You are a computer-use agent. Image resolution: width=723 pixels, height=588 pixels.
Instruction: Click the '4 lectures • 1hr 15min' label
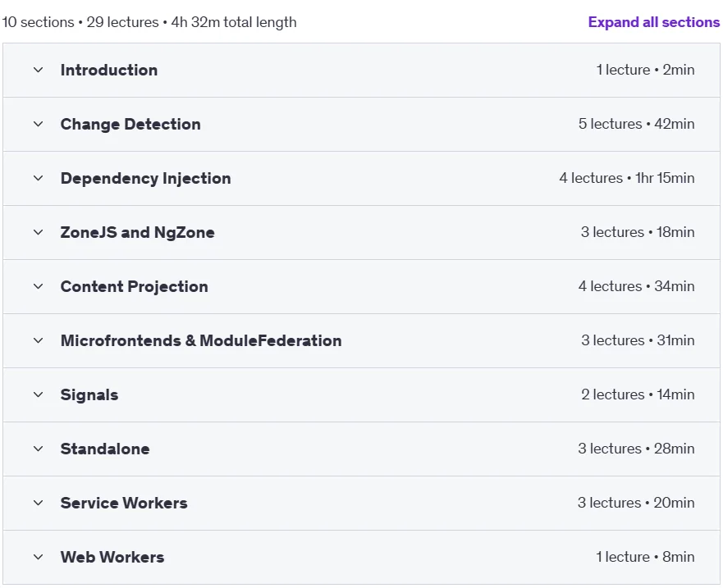point(627,178)
